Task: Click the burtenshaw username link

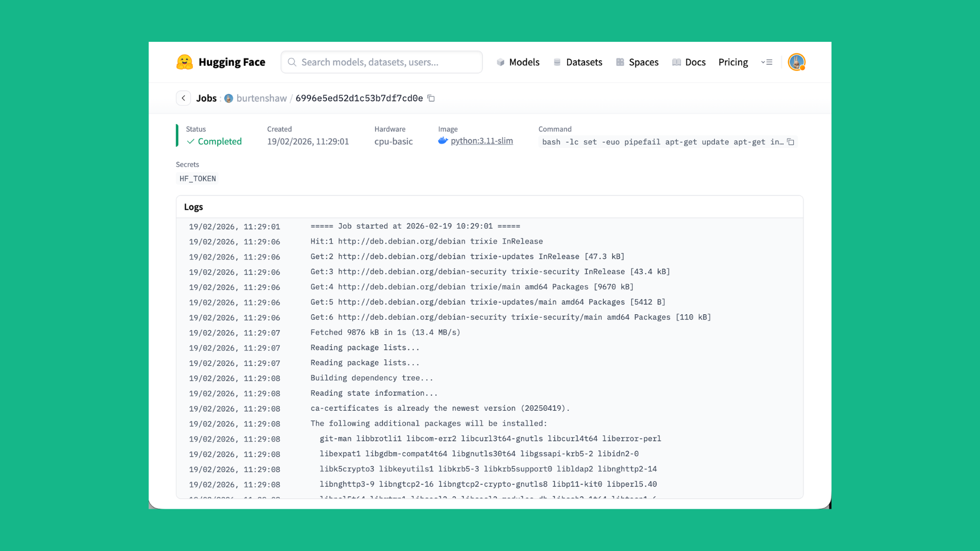Action: tap(261, 98)
